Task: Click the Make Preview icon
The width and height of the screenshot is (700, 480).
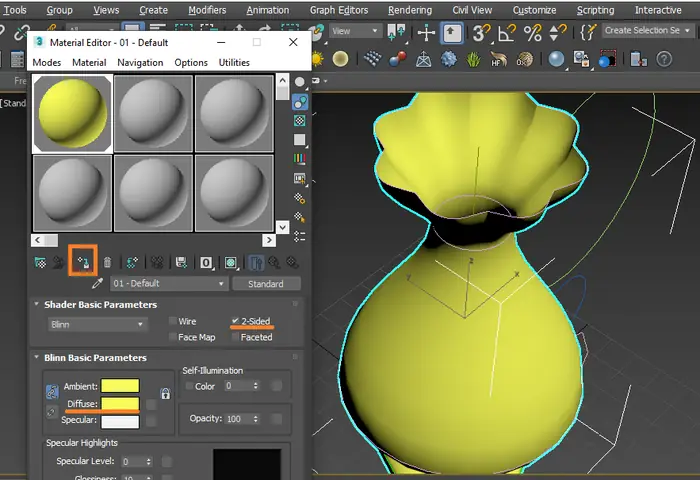Action: pos(300,179)
